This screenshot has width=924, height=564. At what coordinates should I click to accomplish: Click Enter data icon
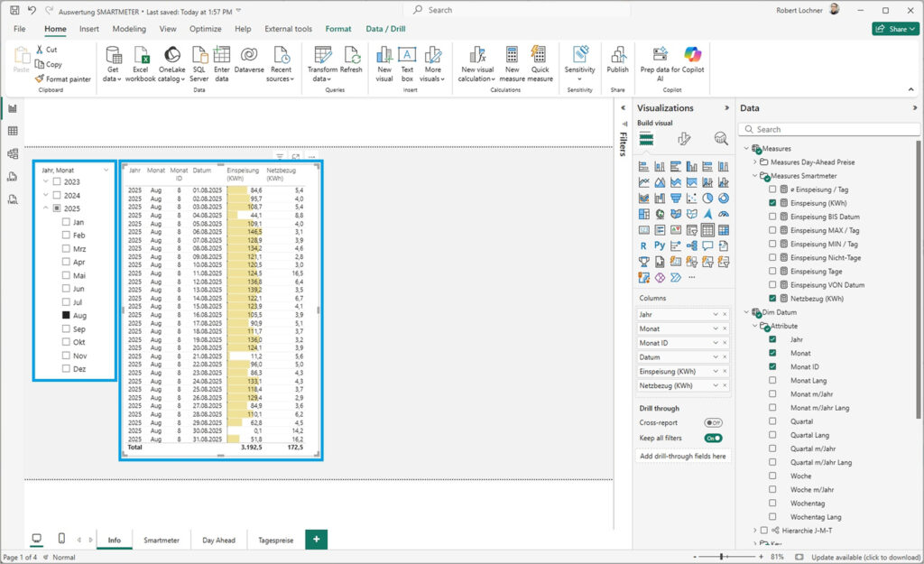tap(222, 55)
